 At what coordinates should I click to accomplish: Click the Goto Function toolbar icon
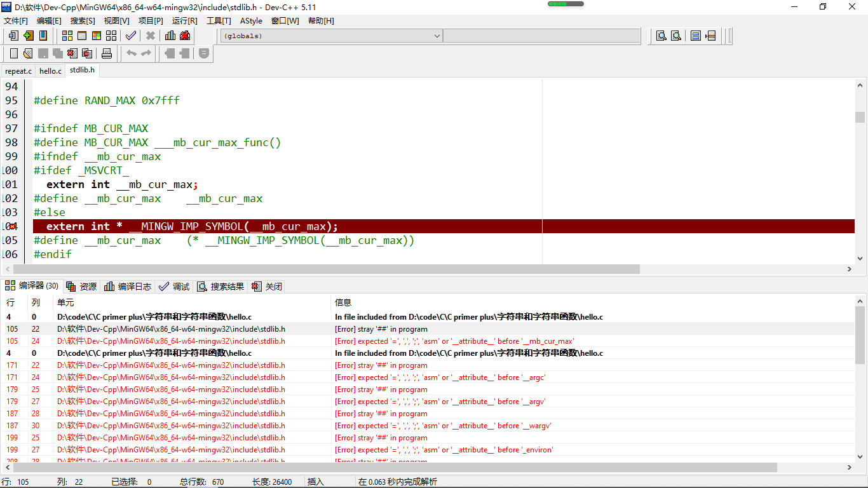[x=696, y=36]
